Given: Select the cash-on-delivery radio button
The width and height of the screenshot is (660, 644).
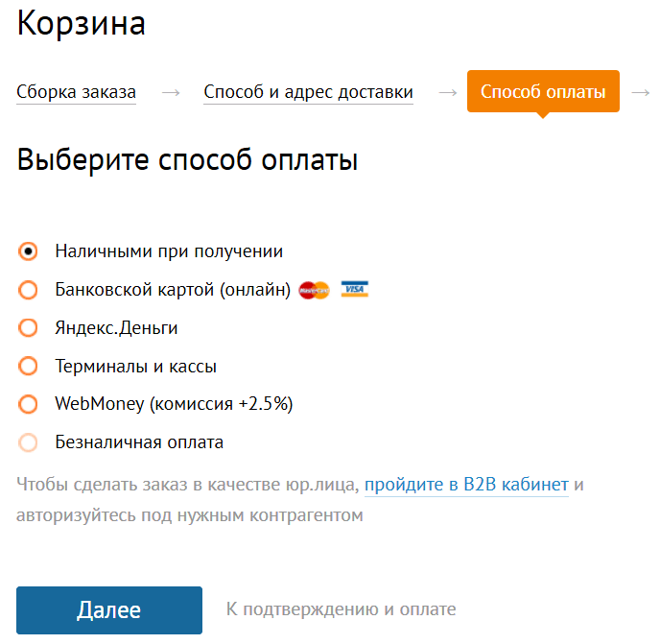Looking at the screenshot, I should click(x=28, y=251).
